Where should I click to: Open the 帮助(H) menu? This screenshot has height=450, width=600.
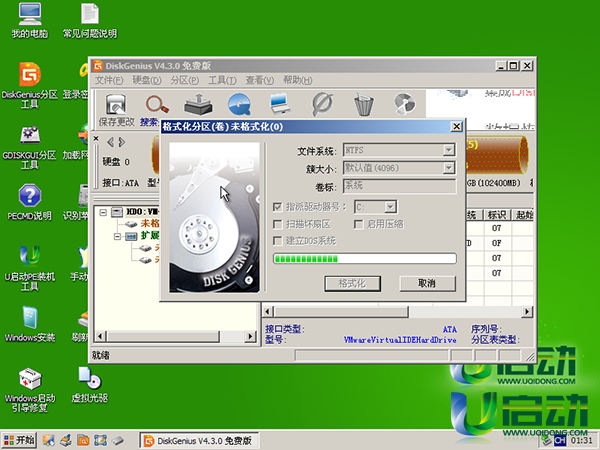297,80
